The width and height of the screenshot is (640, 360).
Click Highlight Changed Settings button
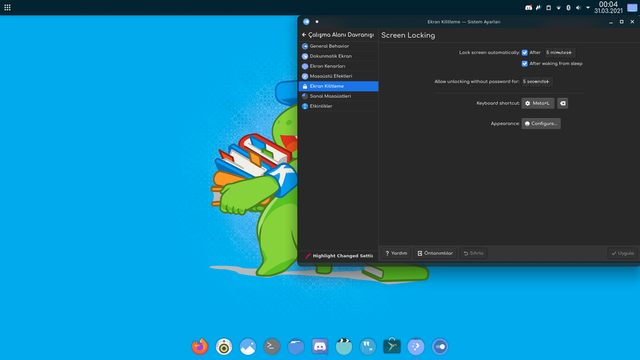click(339, 256)
